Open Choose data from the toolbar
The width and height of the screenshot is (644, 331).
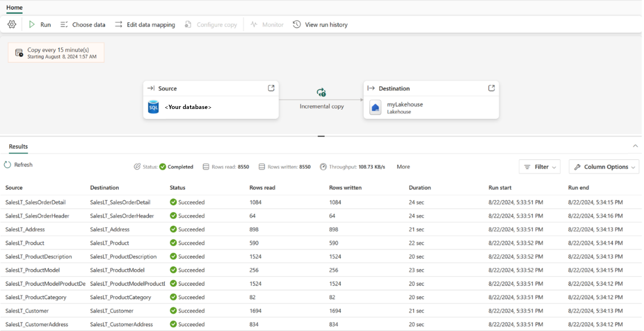point(83,25)
